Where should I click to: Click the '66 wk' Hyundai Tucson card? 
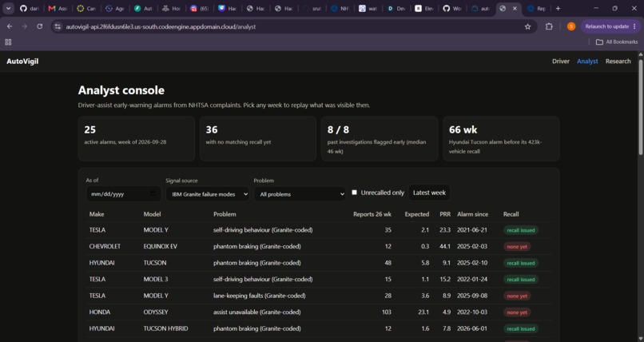coord(501,138)
